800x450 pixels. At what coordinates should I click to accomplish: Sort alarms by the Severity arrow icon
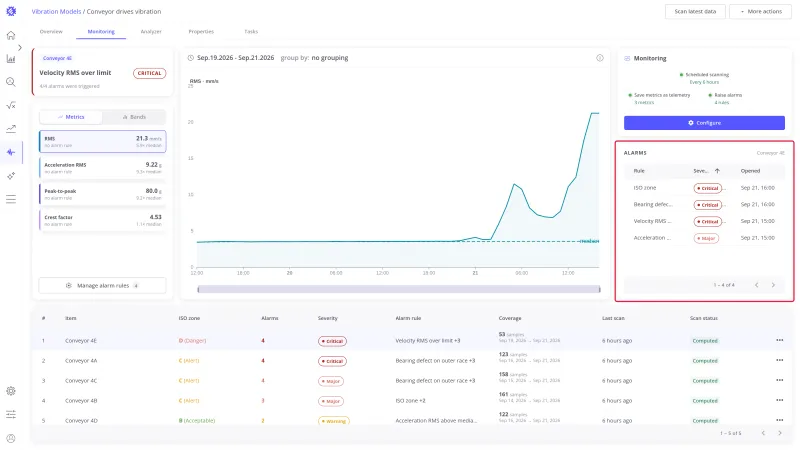(717, 171)
